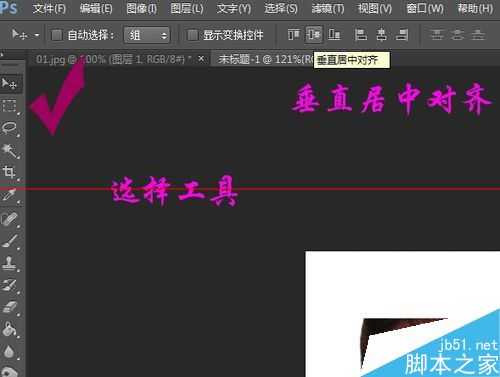Viewport: 500px width, 377px height.
Task: Open the 滤镜(T) menu
Action: [x=328, y=8]
